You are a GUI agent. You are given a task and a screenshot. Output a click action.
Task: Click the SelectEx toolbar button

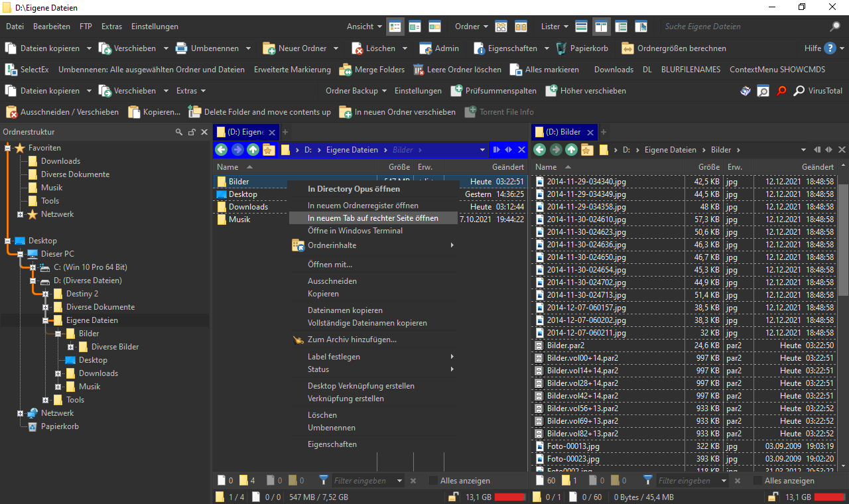tap(27, 70)
